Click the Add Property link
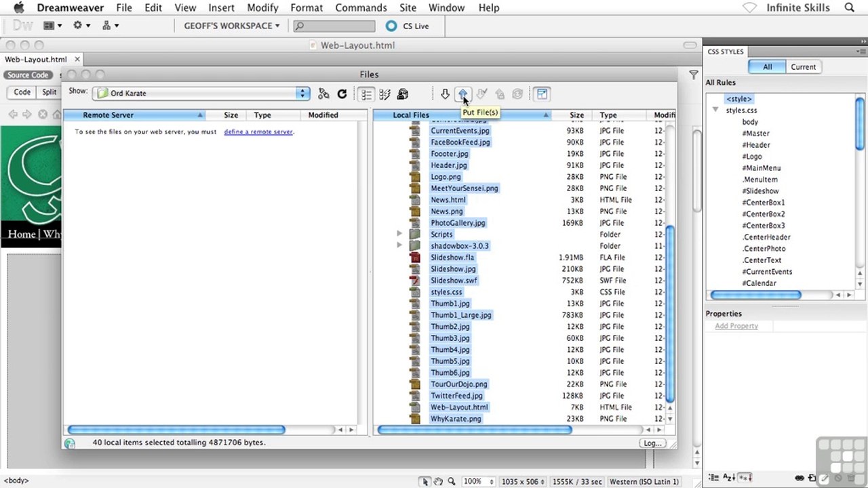868x488 pixels. pos(736,326)
